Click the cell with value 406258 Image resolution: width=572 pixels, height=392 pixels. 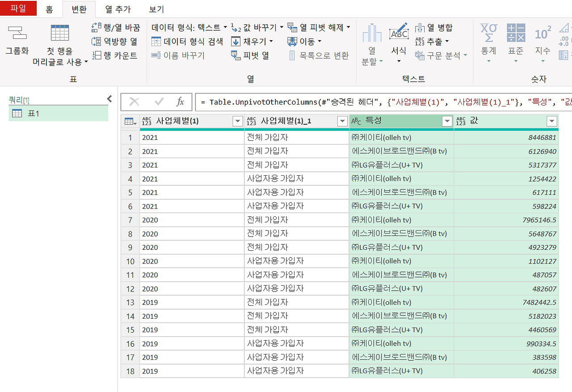click(x=506, y=371)
